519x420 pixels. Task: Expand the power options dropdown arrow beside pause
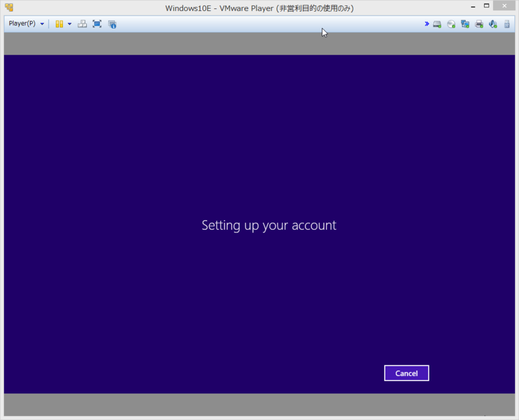coord(69,24)
